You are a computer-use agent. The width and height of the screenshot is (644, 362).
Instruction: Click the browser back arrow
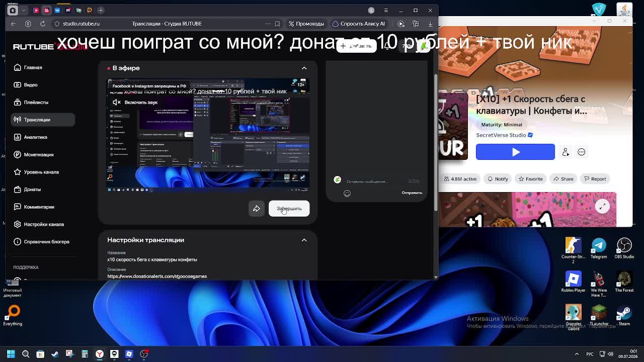pyautogui.click(x=14, y=24)
